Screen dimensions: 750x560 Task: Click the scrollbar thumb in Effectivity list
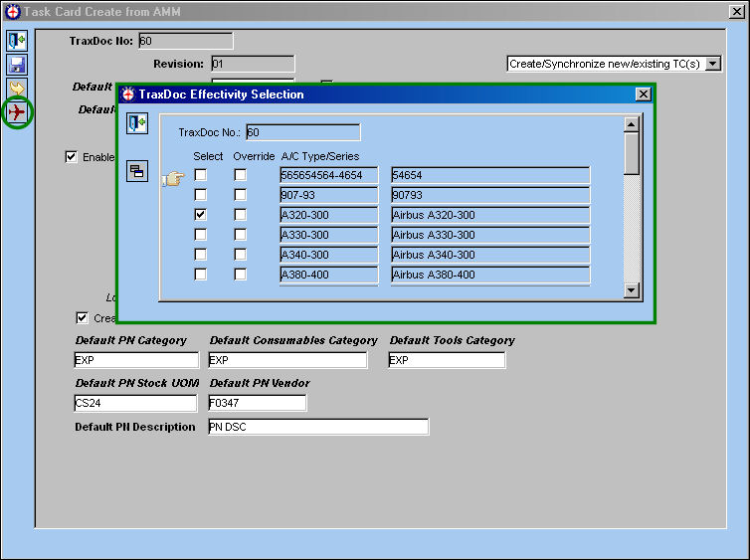(632, 153)
